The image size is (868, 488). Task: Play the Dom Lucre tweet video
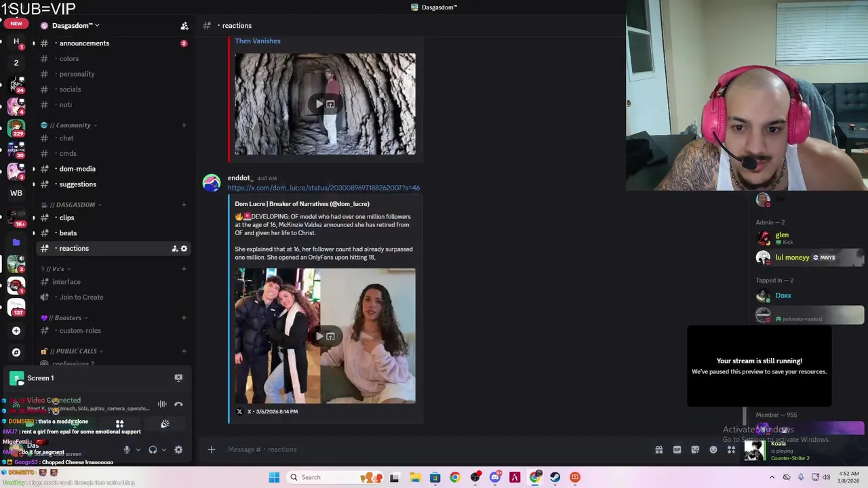coord(319,336)
